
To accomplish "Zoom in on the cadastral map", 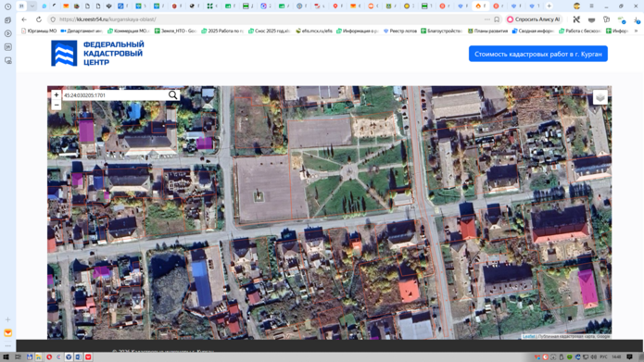I will pyautogui.click(x=57, y=94).
